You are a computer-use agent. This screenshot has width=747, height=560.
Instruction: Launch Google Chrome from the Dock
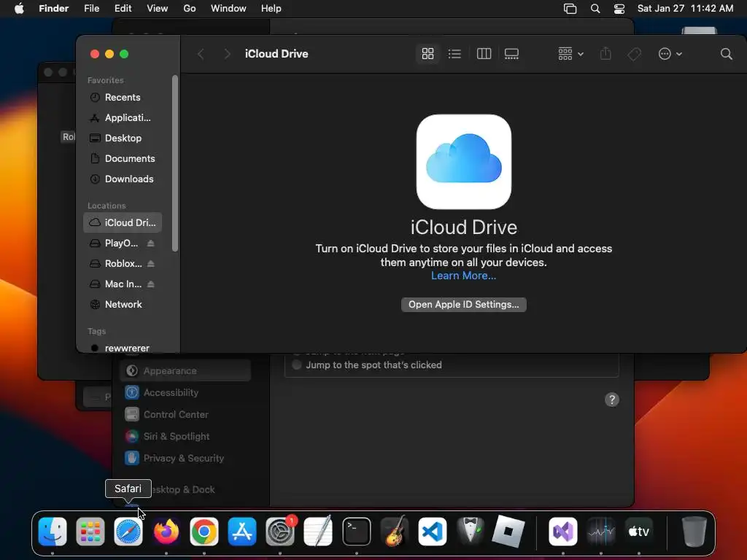pos(204,532)
